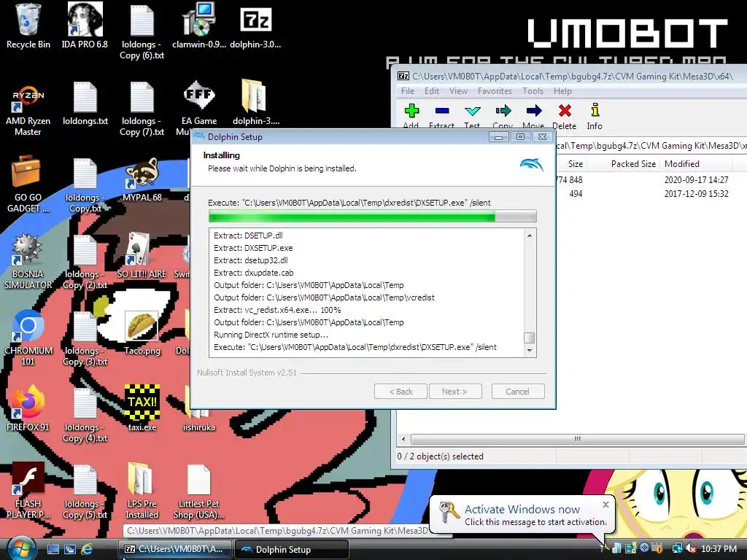The image size is (747, 560).
Task: Click the Info icon in 7-Zip toolbar
Action: click(595, 111)
